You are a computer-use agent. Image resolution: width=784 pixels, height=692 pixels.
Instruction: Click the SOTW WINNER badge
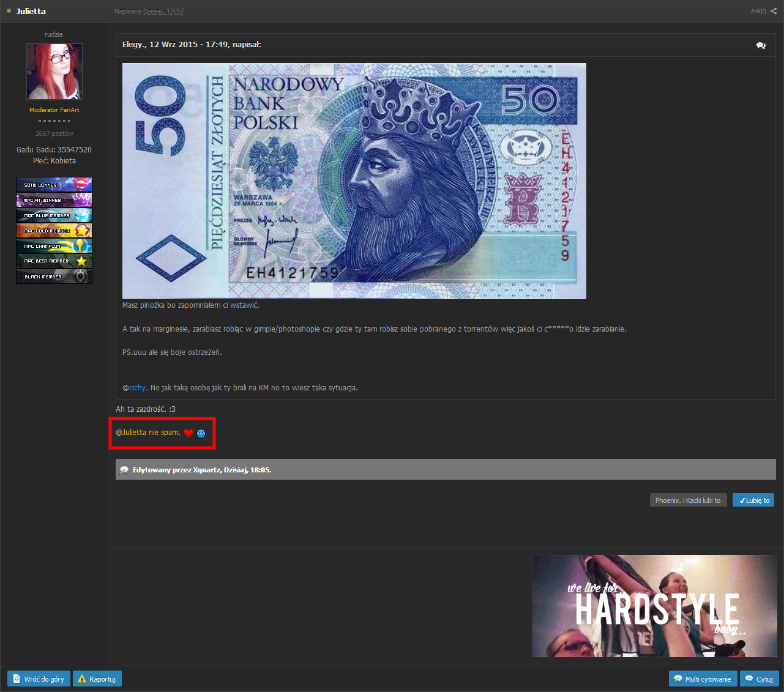[x=54, y=184]
